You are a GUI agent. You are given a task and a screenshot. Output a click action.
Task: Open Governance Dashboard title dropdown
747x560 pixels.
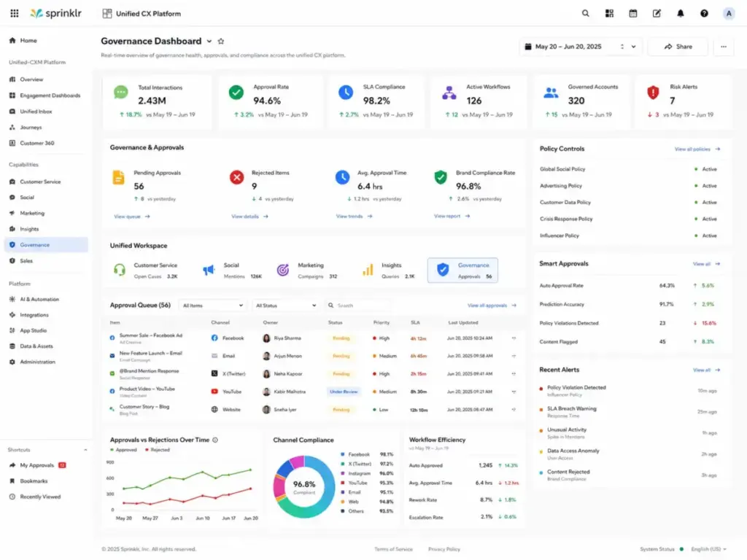[209, 42]
